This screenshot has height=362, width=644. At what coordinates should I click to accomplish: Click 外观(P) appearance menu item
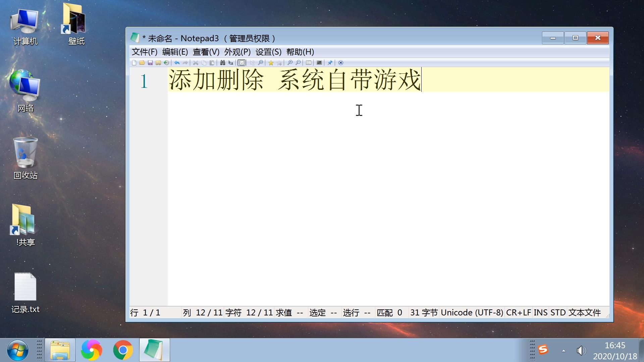tap(236, 52)
